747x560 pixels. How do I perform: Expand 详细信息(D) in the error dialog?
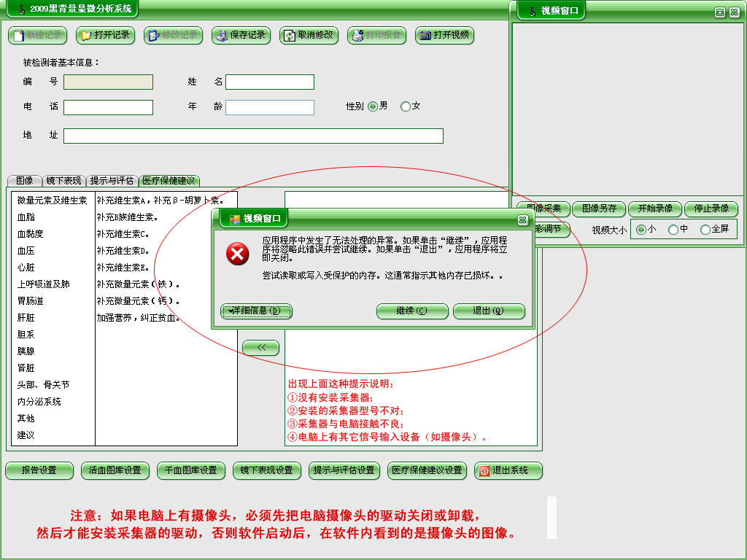click(x=256, y=311)
